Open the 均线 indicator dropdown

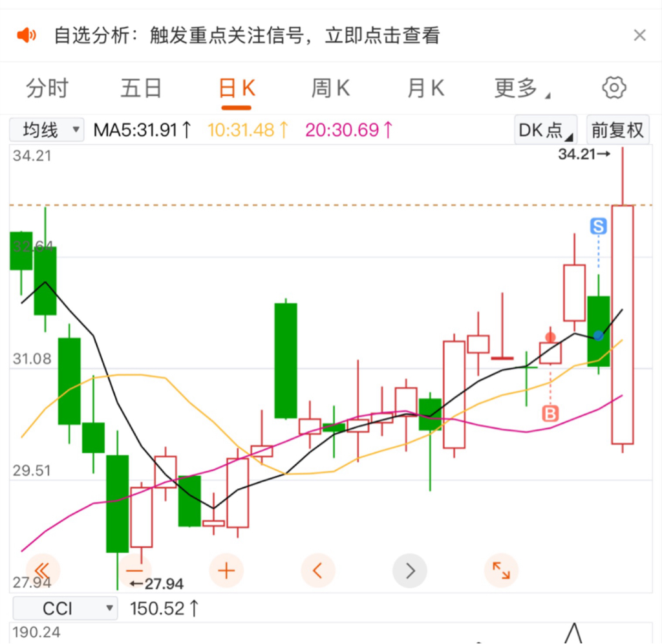click(x=47, y=130)
